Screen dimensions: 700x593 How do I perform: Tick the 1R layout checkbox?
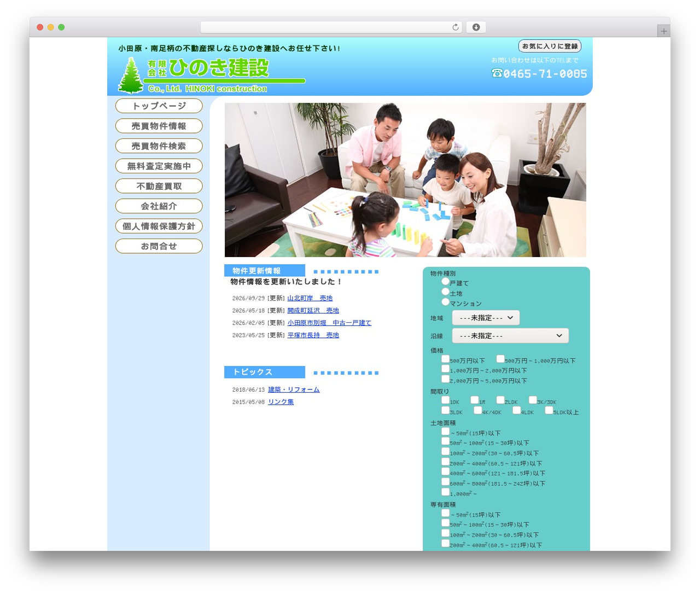[x=475, y=400]
